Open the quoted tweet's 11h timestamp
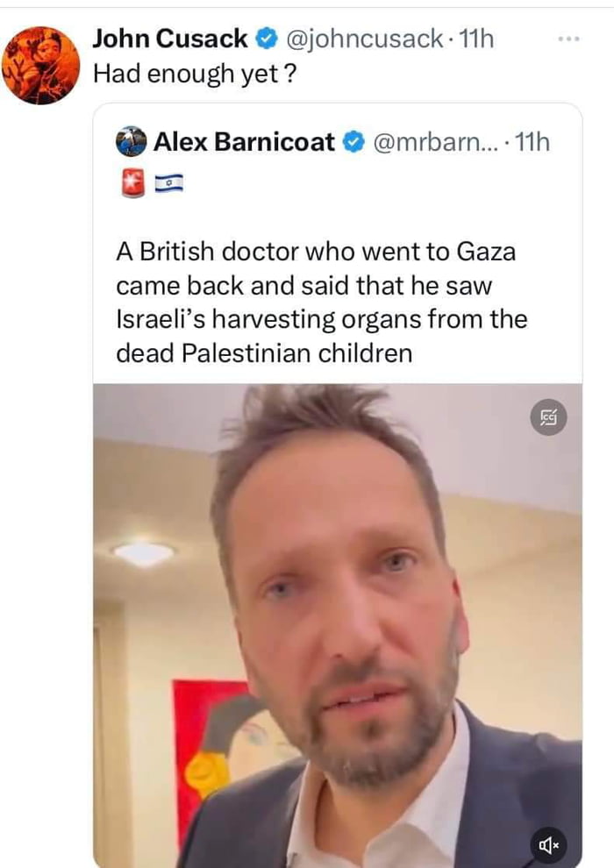 (533, 142)
